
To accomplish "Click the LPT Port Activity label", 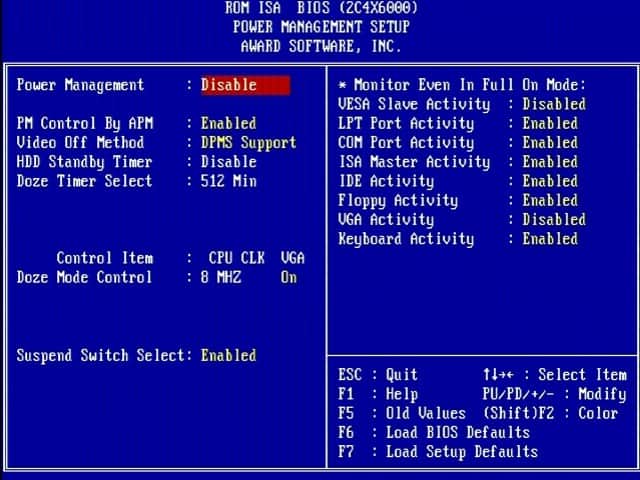I will click(406, 124).
